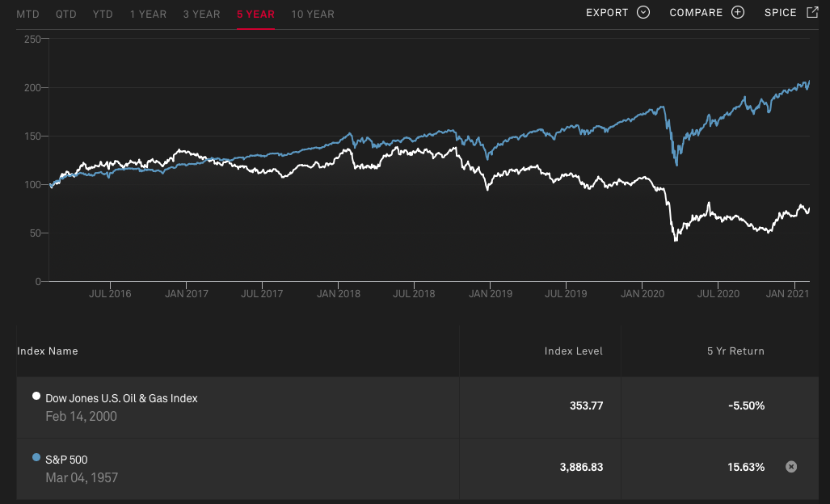This screenshot has height=504, width=830.
Task: Click the 353.77 index level value
Action: point(587,405)
